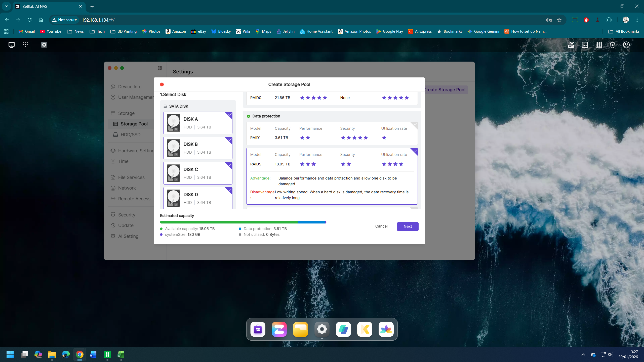Viewport: 644px width, 362px height.
Task: Open the Zettlab app store icon in dock
Action: coord(257,329)
